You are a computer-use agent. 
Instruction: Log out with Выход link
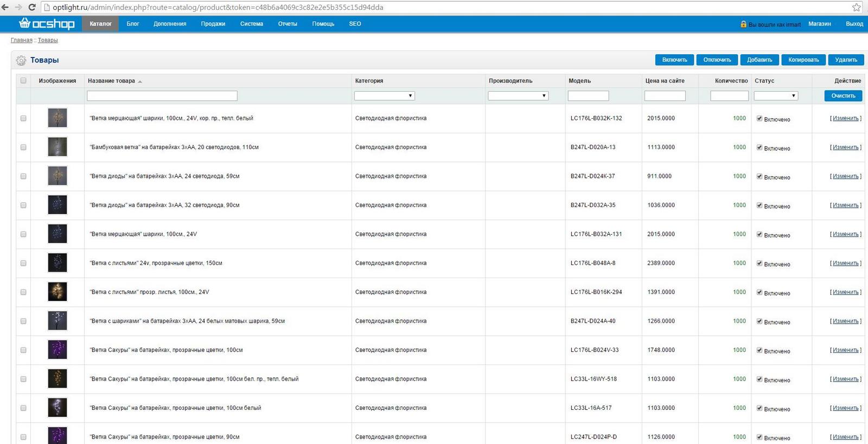(854, 24)
